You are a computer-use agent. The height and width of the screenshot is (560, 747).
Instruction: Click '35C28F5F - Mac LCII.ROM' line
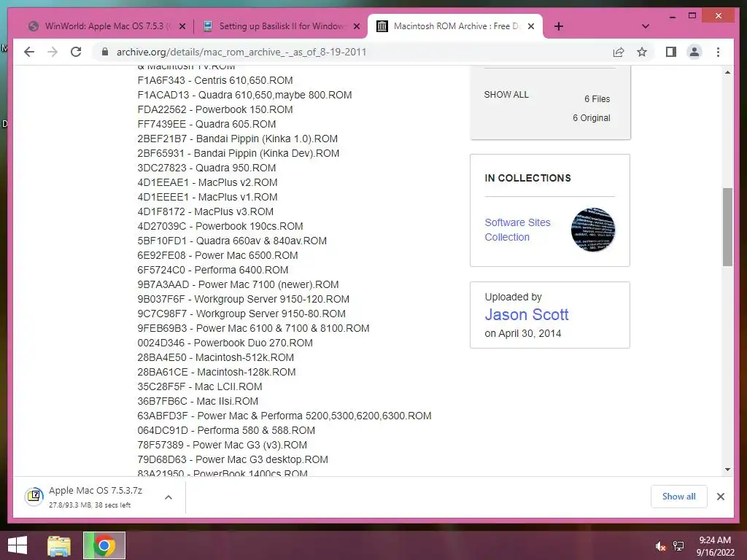[x=200, y=386]
